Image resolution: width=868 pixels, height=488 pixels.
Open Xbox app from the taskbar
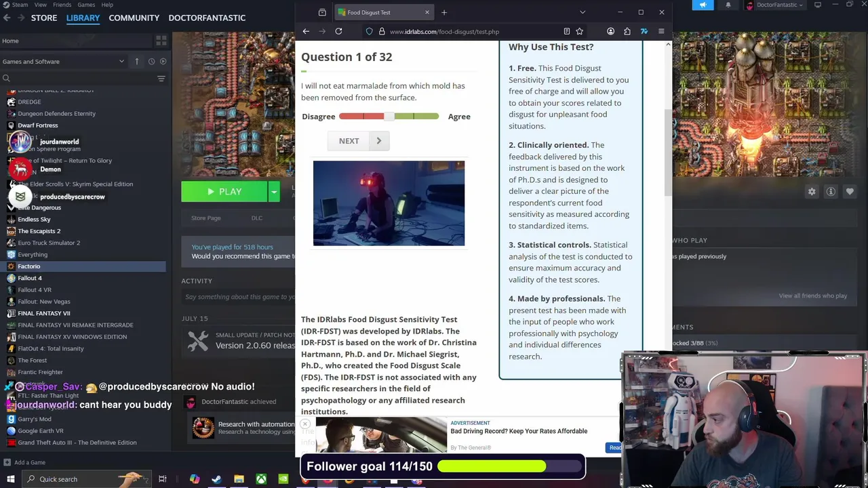click(x=261, y=479)
